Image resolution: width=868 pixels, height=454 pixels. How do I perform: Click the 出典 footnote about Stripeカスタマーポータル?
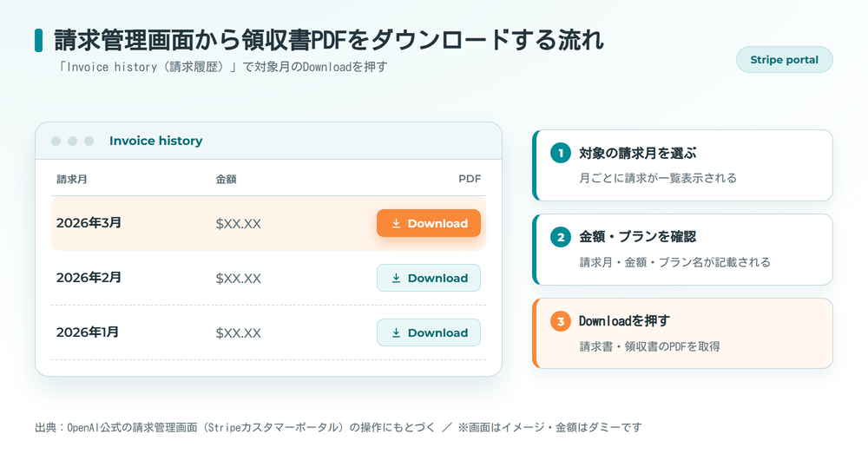tap(339, 427)
